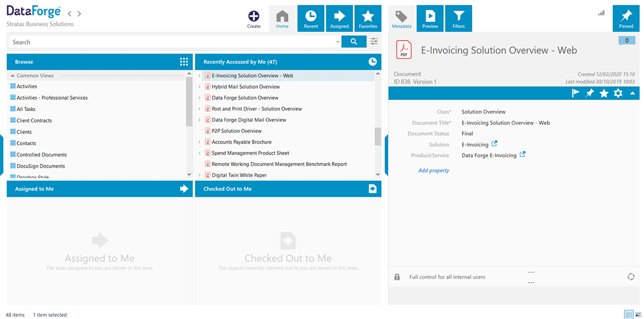This screenshot has height=319, width=644.
Task: Open the Filters tab
Action: tap(458, 18)
